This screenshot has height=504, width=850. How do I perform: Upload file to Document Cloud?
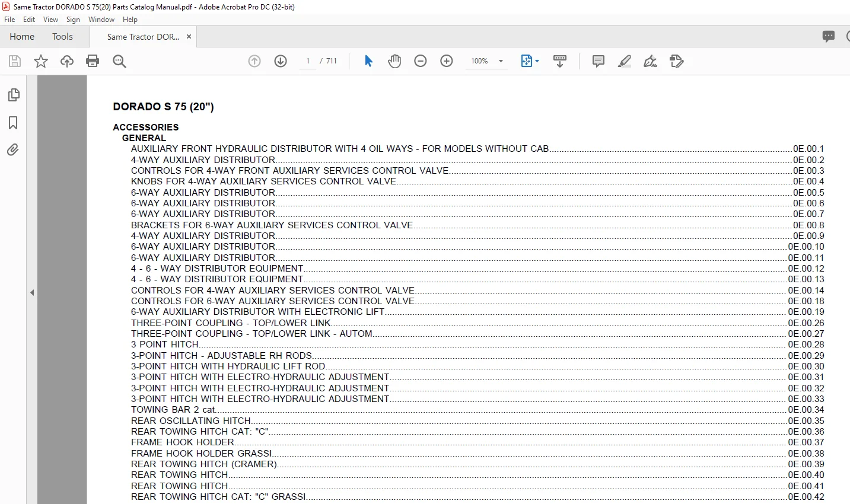click(x=67, y=61)
